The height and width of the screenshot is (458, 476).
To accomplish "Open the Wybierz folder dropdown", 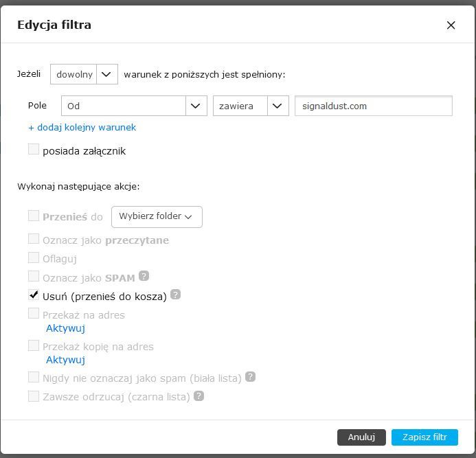I will [157, 217].
